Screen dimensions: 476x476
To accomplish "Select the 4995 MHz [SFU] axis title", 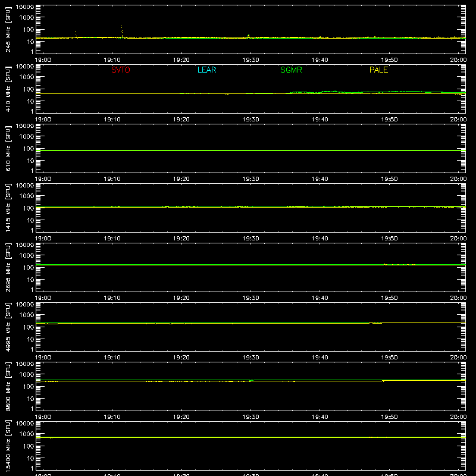I will pyautogui.click(x=8, y=327).
